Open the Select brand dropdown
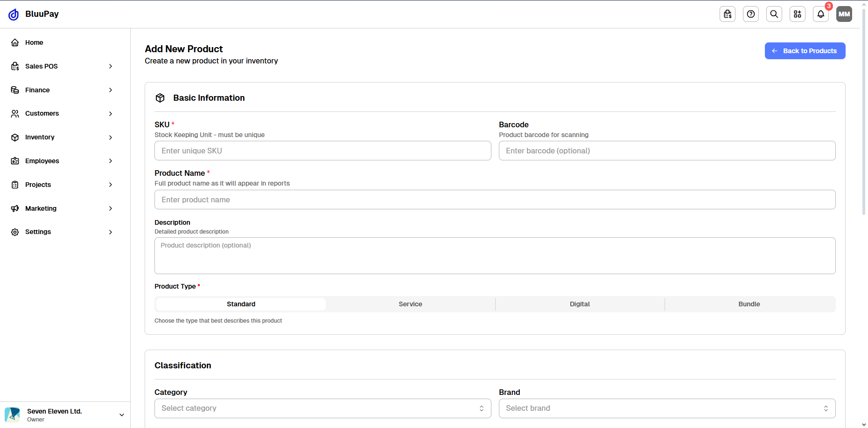The width and height of the screenshot is (868, 428). [x=667, y=408]
